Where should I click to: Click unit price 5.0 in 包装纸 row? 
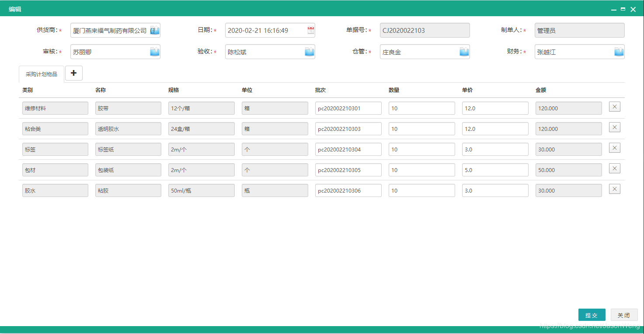pos(495,170)
